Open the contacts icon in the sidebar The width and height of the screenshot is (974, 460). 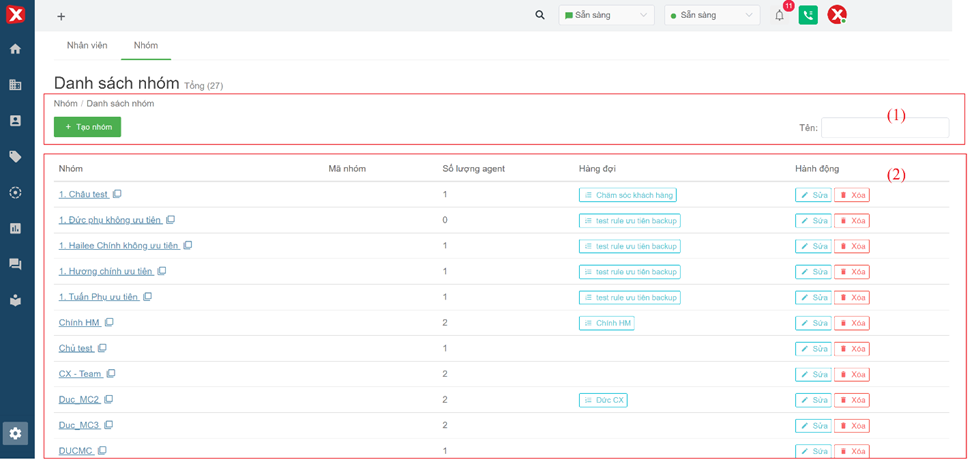pos(15,121)
